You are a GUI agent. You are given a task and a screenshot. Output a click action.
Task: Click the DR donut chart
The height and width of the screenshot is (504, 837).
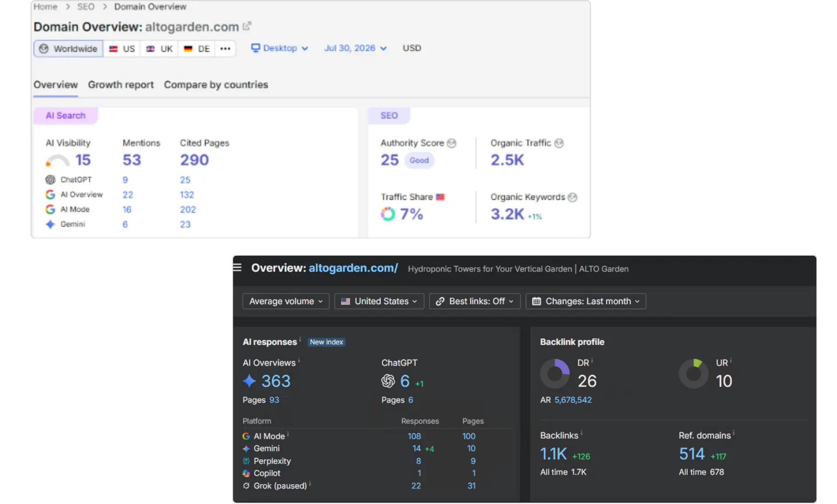(x=555, y=374)
